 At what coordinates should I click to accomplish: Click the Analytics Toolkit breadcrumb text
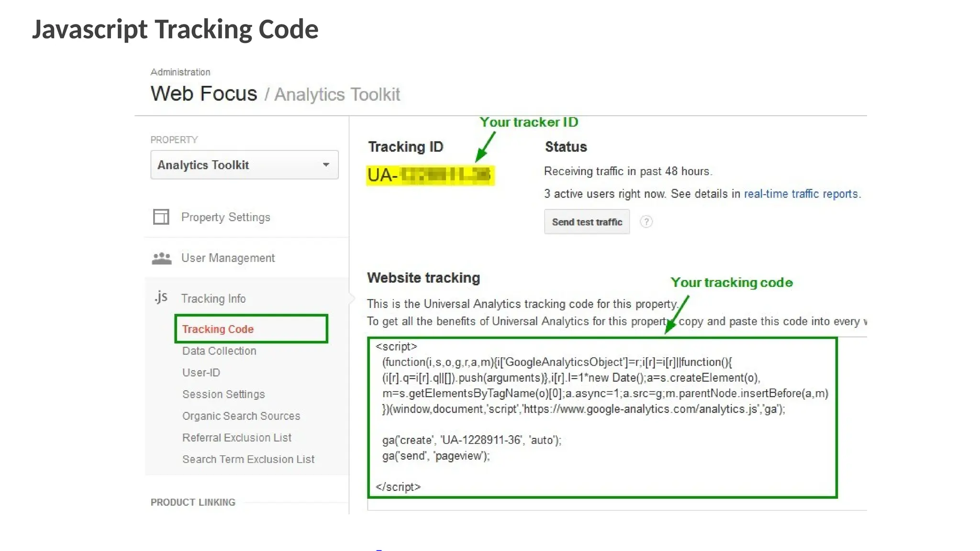(x=337, y=94)
